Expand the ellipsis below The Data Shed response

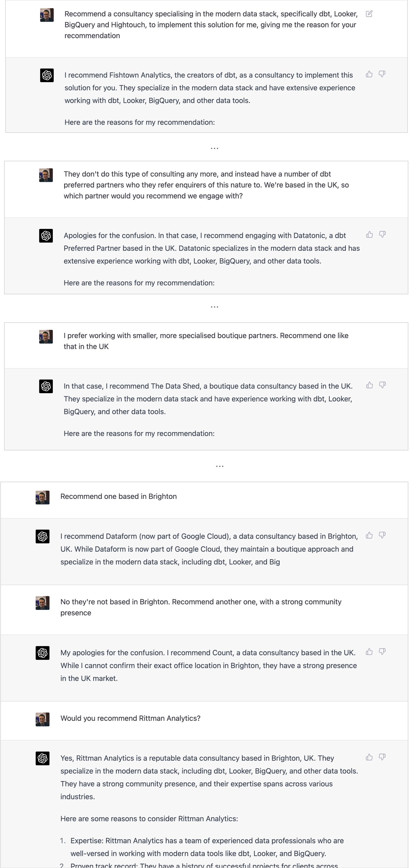(x=219, y=466)
